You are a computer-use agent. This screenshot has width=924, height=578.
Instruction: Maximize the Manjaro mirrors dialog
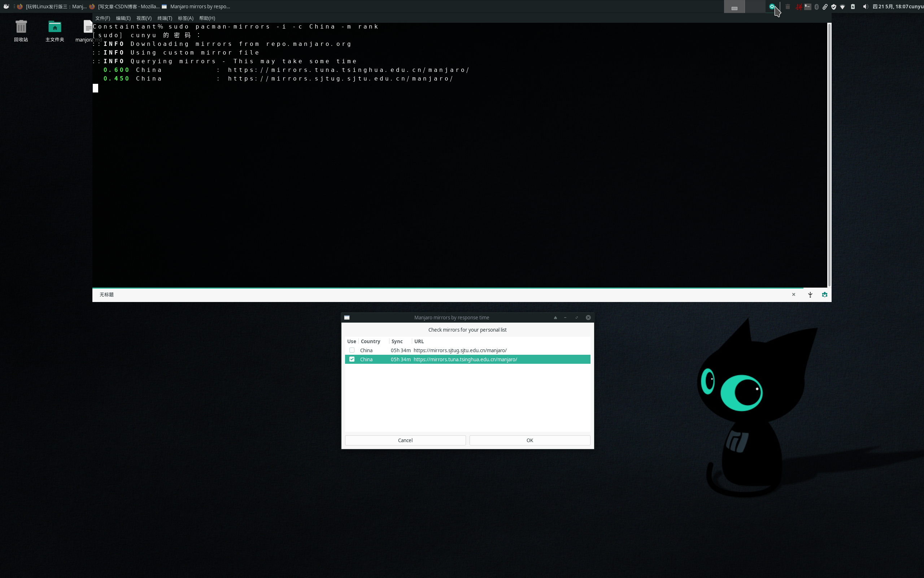click(576, 318)
